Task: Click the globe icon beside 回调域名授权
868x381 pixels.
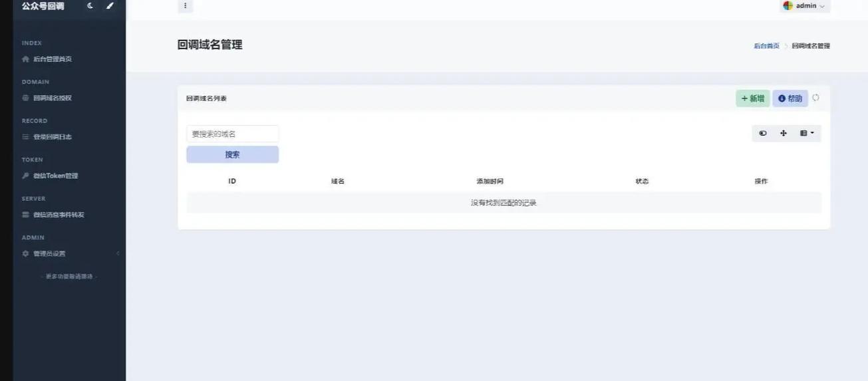Action: pos(25,98)
